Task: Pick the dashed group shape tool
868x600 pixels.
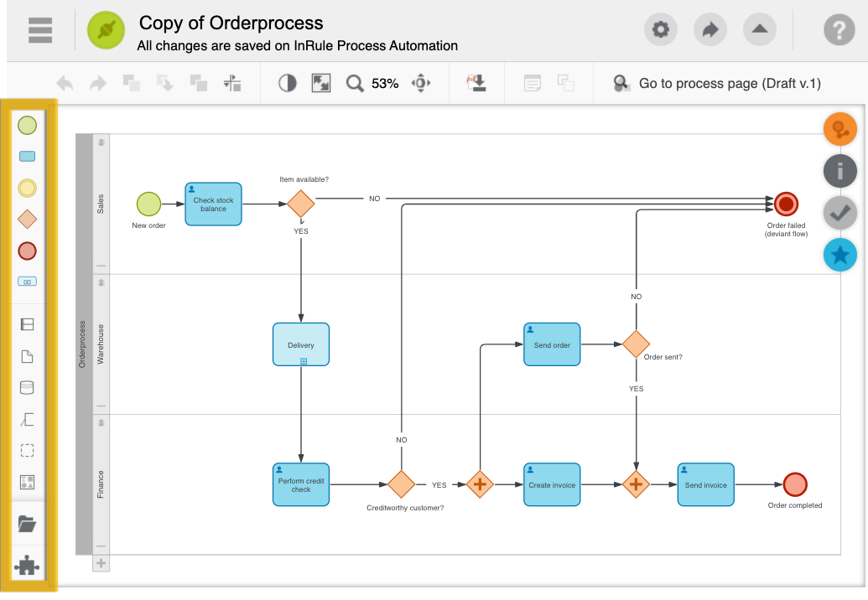Action: 27,451
